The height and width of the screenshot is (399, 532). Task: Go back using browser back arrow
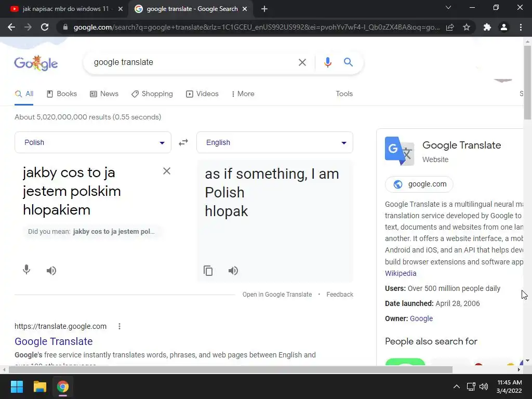click(x=11, y=27)
